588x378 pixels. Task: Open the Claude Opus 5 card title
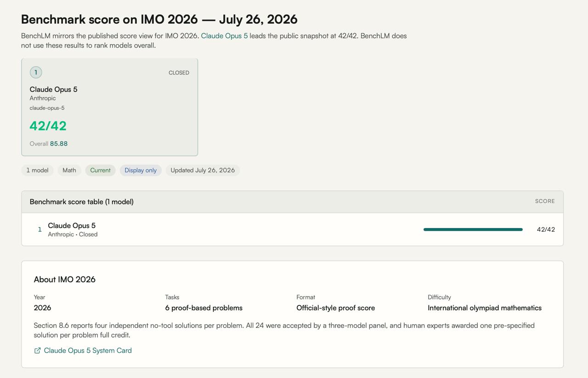point(54,89)
